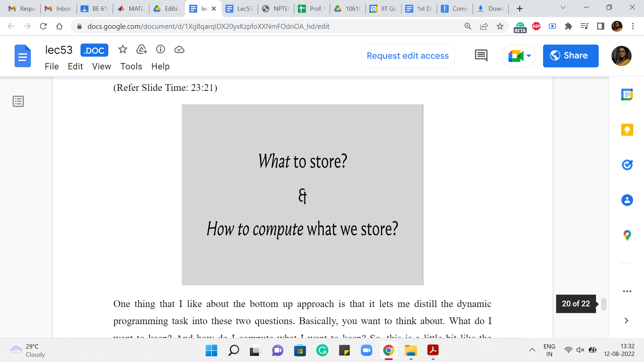The width and height of the screenshot is (644, 362).
Task: Open Google Keep side panel
Action: 627,130
